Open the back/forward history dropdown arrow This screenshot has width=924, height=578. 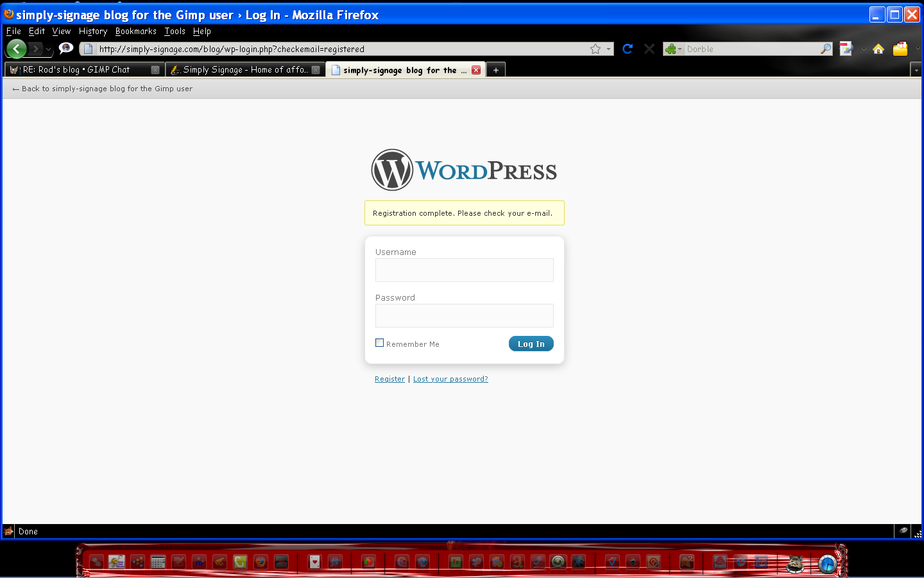click(x=48, y=49)
